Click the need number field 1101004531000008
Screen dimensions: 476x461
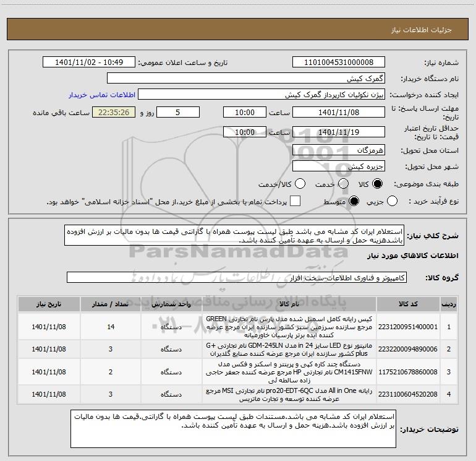(339, 62)
